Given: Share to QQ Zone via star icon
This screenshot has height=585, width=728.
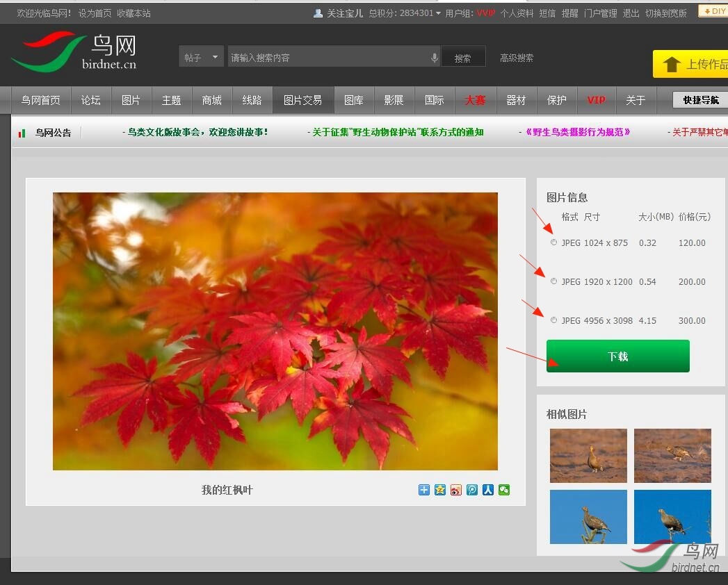Looking at the screenshot, I should tap(440, 490).
